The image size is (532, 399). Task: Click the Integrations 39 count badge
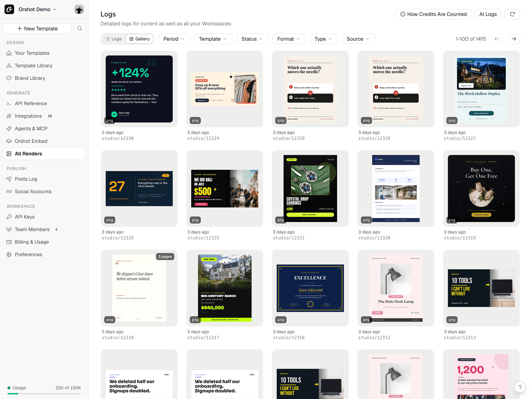point(50,116)
